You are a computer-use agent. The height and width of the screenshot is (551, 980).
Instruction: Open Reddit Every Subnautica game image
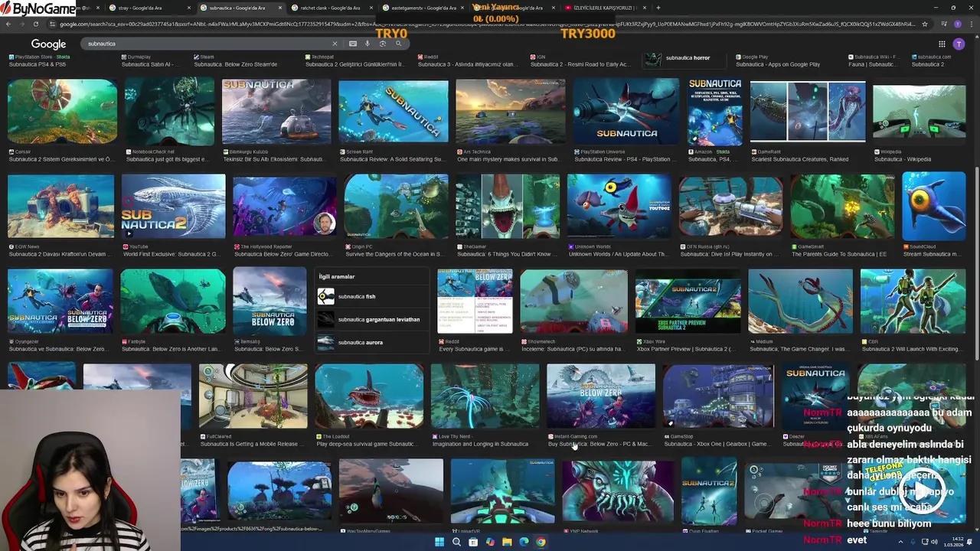(475, 301)
